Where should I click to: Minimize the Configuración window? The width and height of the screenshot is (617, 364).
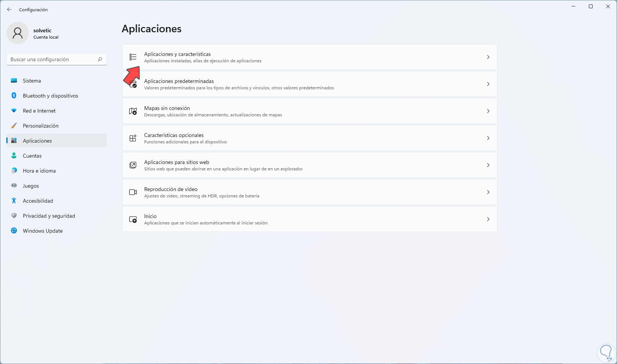pyautogui.click(x=573, y=6)
